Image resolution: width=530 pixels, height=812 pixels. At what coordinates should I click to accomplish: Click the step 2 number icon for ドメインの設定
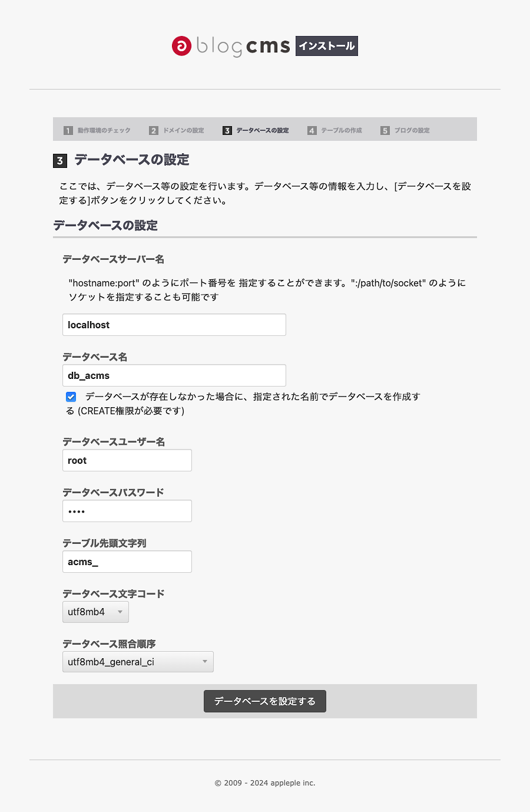(153, 130)
